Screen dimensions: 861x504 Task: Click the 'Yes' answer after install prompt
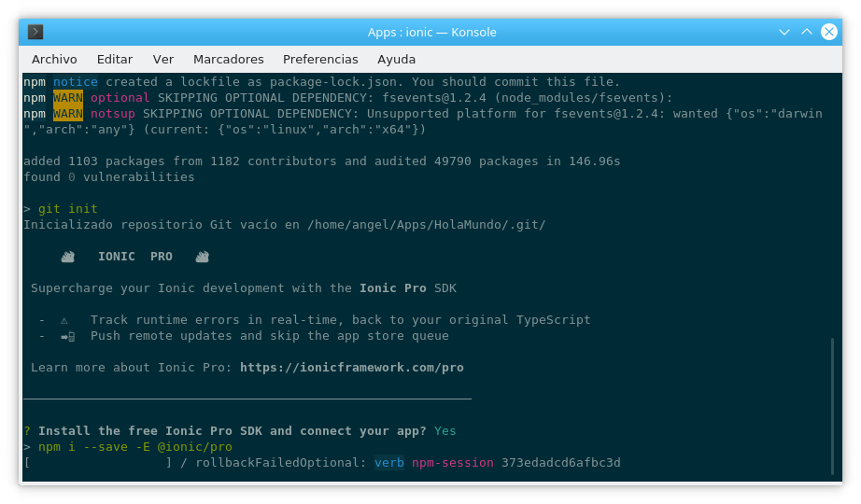(x=445, y=431)
